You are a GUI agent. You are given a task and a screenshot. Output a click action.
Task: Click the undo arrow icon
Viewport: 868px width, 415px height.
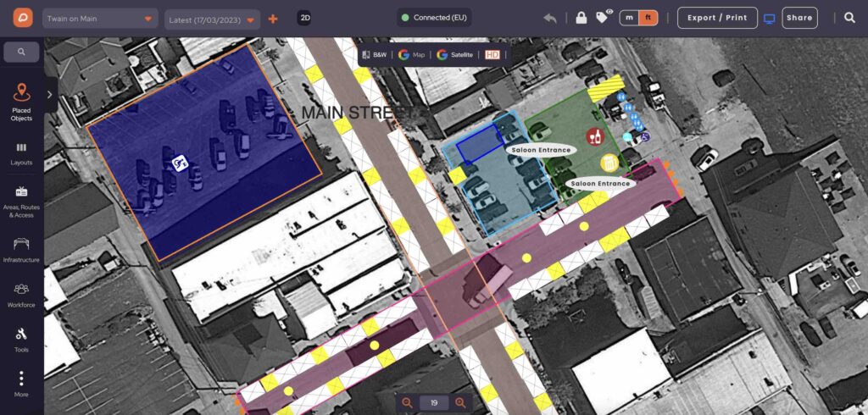tap(549, 18)
